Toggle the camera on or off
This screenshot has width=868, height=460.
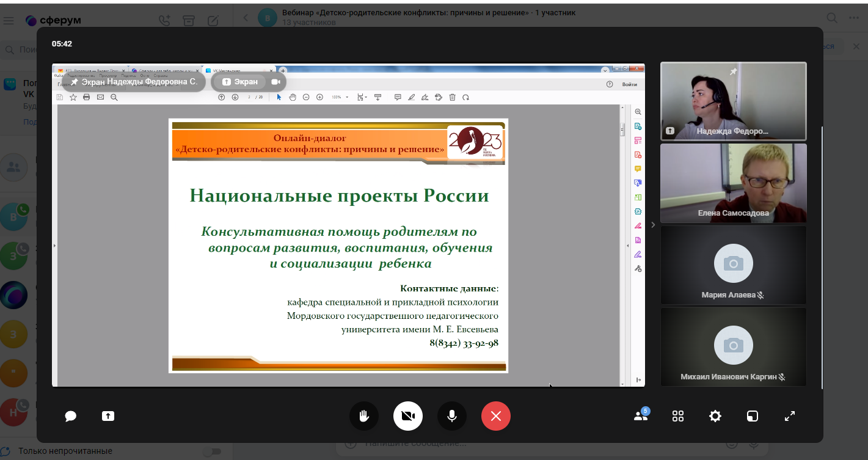tap(407, 417)
